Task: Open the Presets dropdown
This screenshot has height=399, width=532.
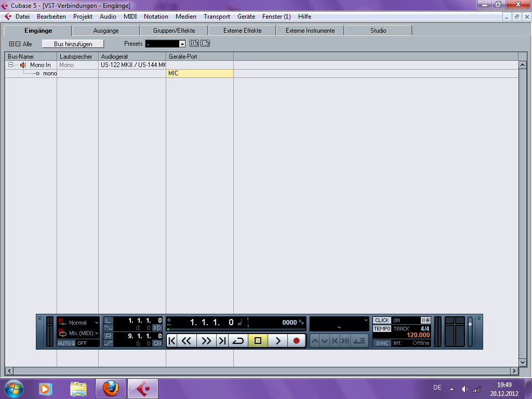Action: (x=182, y=44)
